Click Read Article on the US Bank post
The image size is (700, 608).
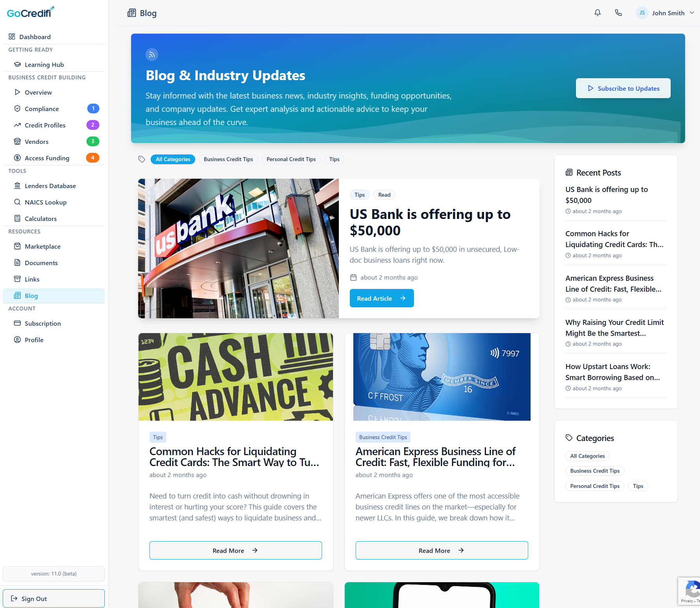[381, 298]
